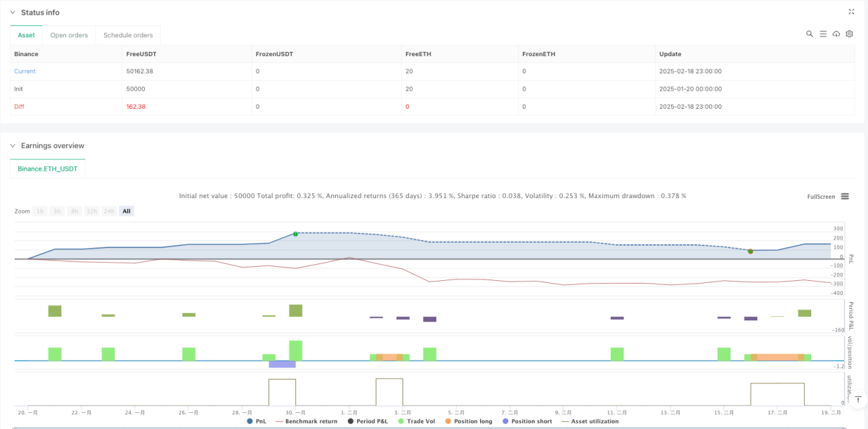Open the settings gear icon

click(x=849, y=34)
